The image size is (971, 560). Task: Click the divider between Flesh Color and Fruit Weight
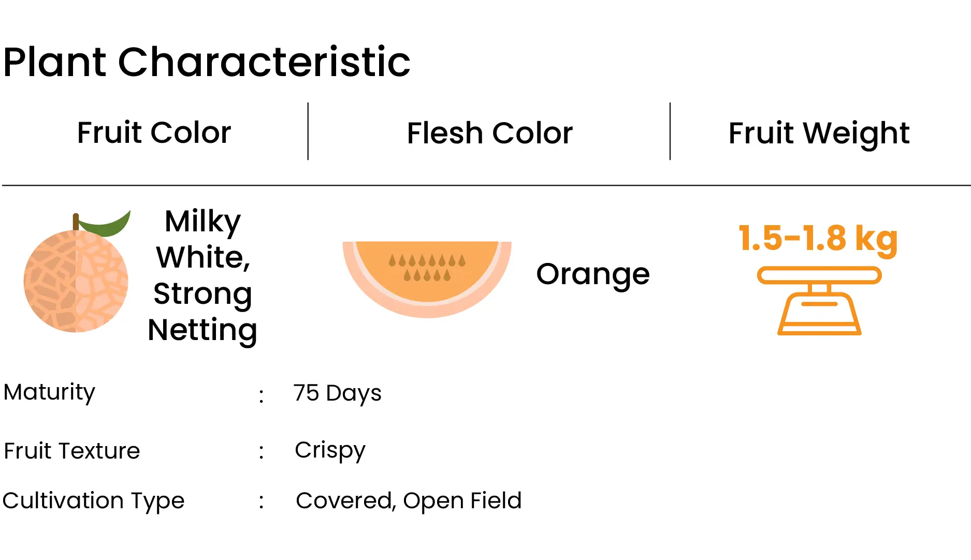670,131
